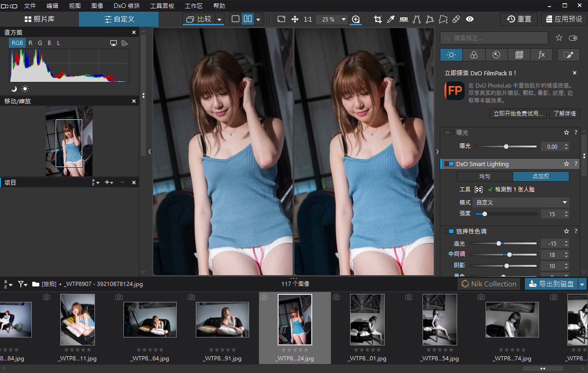Open the 比较 compare dropdown arrow

220,19
